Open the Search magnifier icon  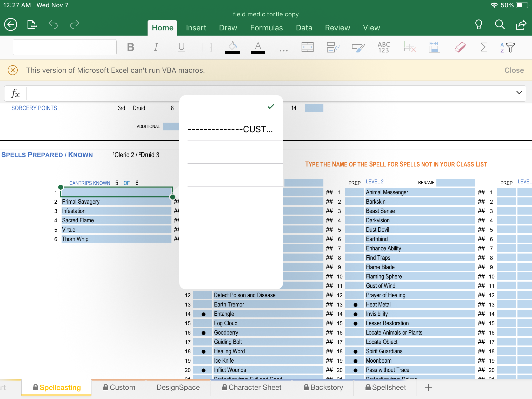(x=500, y=25)
